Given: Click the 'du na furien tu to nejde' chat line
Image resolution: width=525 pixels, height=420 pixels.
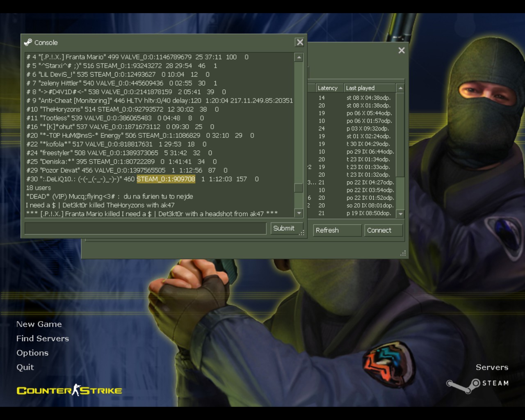Looking at the screenshot, I should click(110, 196).
